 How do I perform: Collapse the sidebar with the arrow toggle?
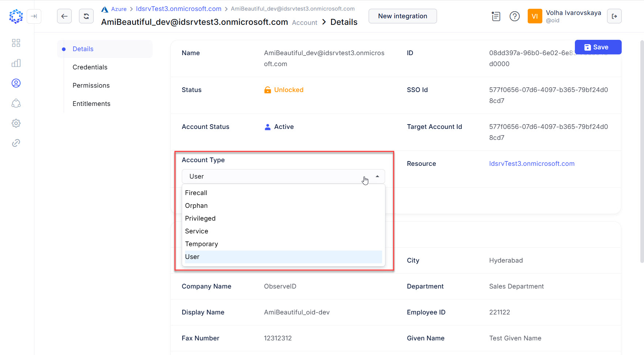click(34, 16)
